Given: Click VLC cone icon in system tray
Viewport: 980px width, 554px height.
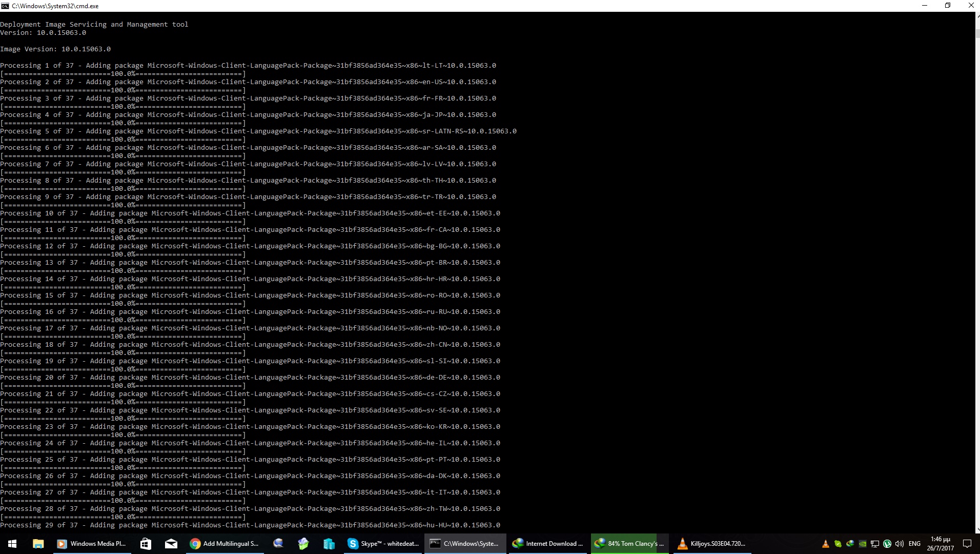Looking at the screenshot, I should 825,544.
